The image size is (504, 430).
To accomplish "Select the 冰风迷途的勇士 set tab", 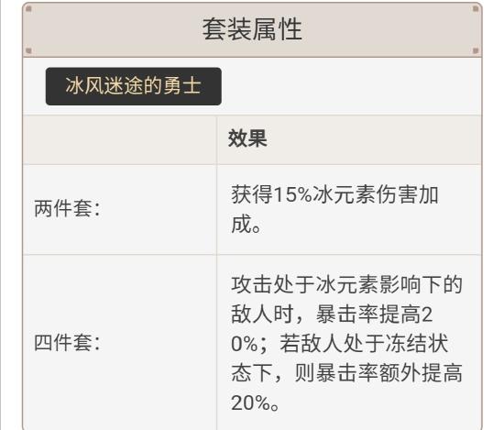I will coord(134,86).
